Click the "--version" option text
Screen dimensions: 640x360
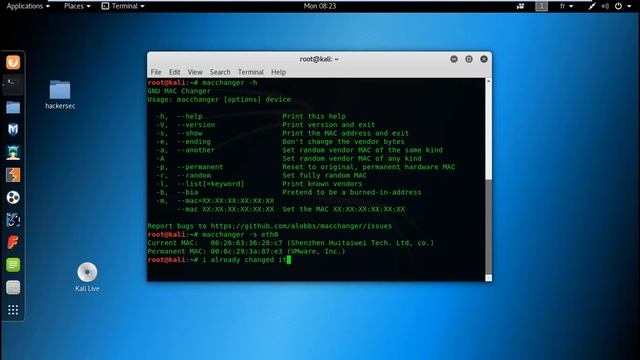pyautogui.click(x=196, y=125)
